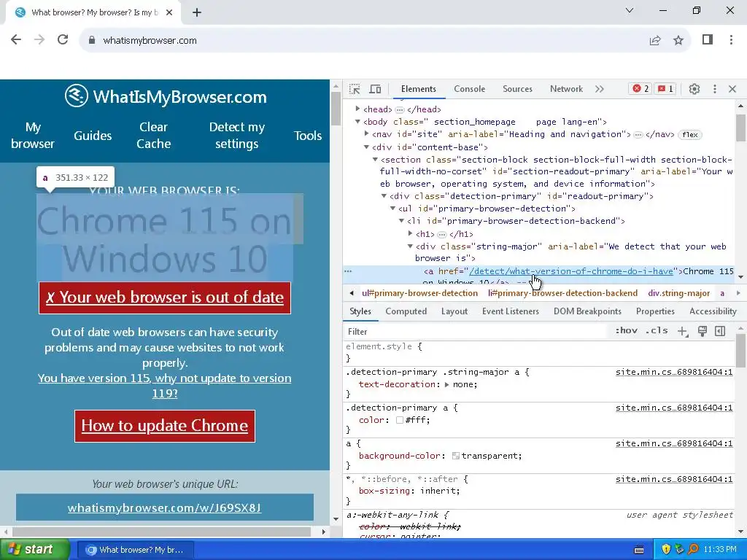Collapse ul primary-browser-detection node
This screenshot has width=747, height=560.
pos(392,209)
